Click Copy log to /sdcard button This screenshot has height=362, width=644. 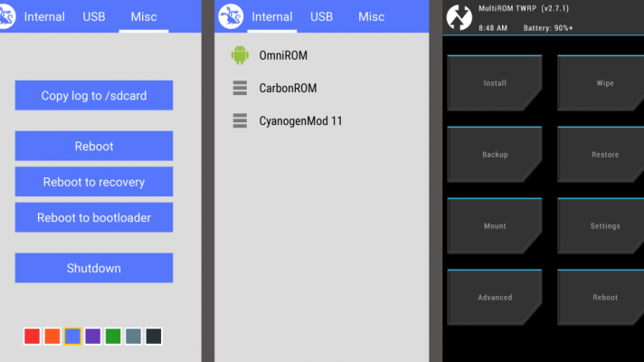coord(94,95)
